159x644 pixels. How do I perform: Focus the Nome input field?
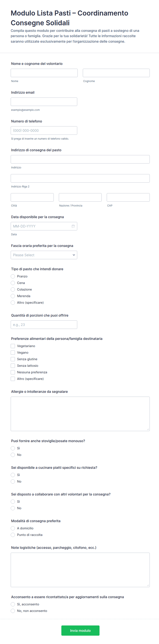point(44,73)
